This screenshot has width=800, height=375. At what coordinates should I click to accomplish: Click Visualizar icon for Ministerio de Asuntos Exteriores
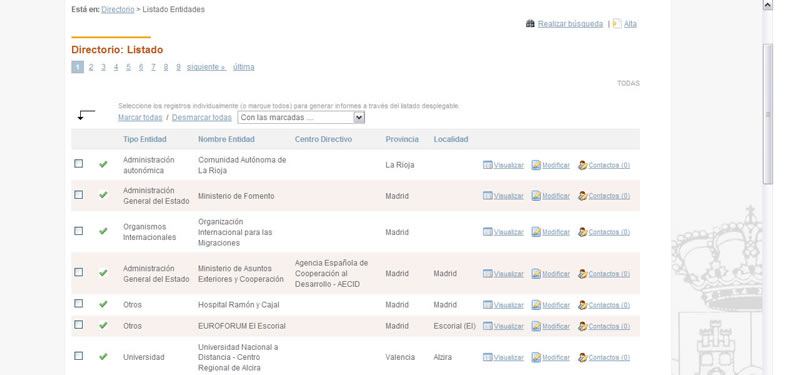coord(488,273)
